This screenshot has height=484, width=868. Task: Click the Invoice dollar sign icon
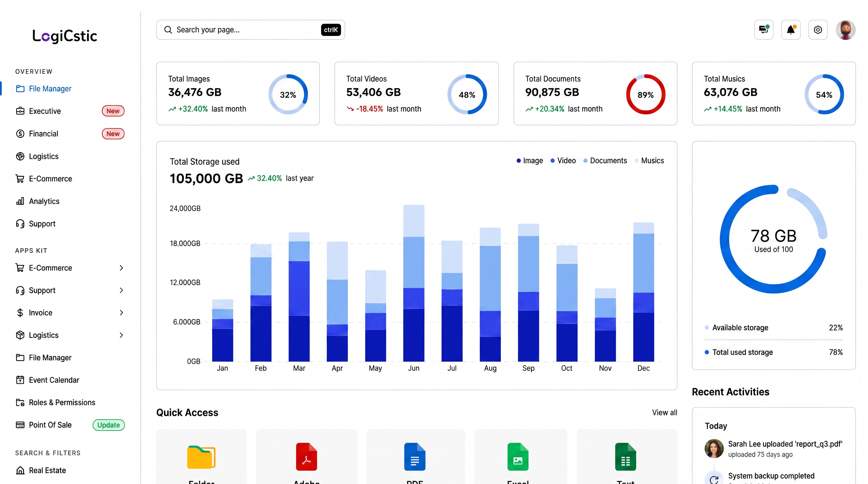pyautogui.click(x=20, y=313)
